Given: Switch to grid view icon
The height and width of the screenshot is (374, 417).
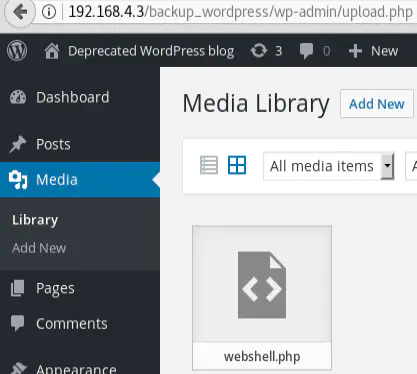Looking at the screenshot, I should tap(237, 165).
